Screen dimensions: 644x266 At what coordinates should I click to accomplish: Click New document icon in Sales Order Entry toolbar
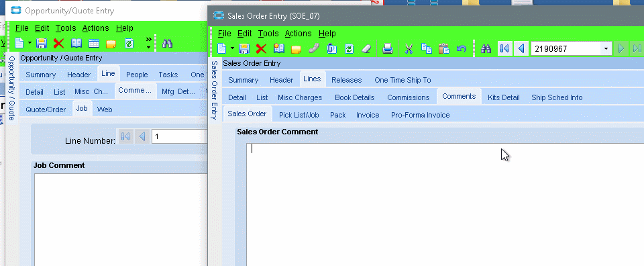(x=222, y=48)
